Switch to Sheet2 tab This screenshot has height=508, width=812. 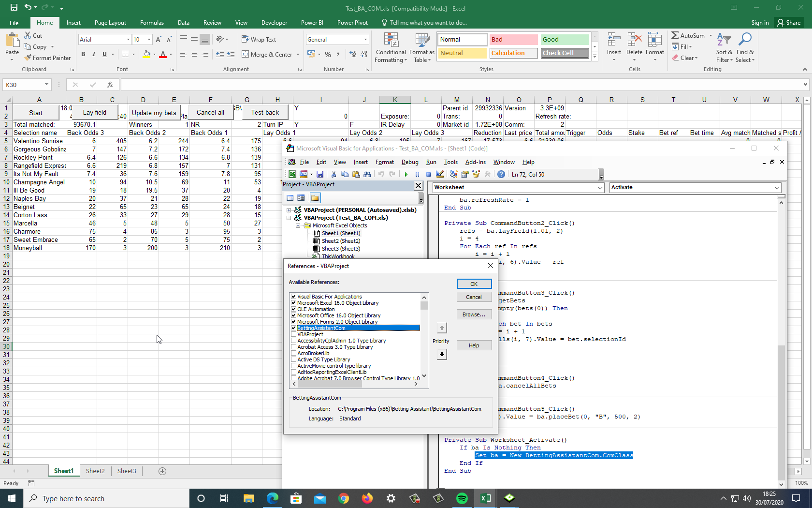(95, 471)
